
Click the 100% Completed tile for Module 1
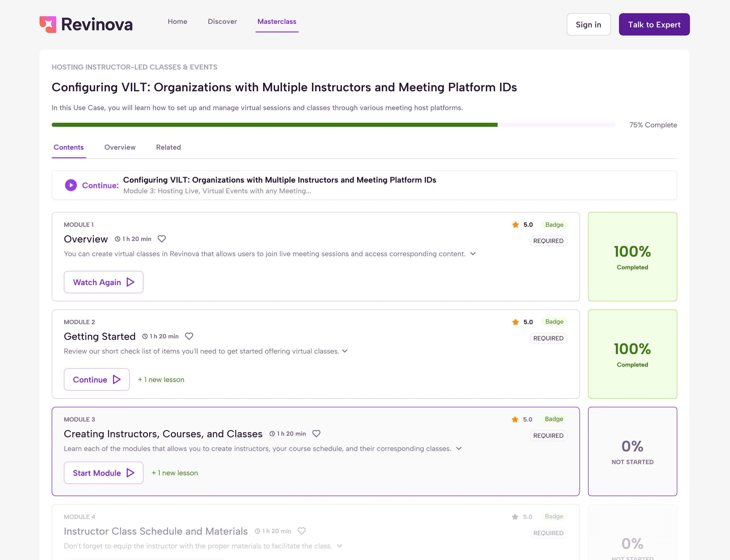tap(632, 257)
